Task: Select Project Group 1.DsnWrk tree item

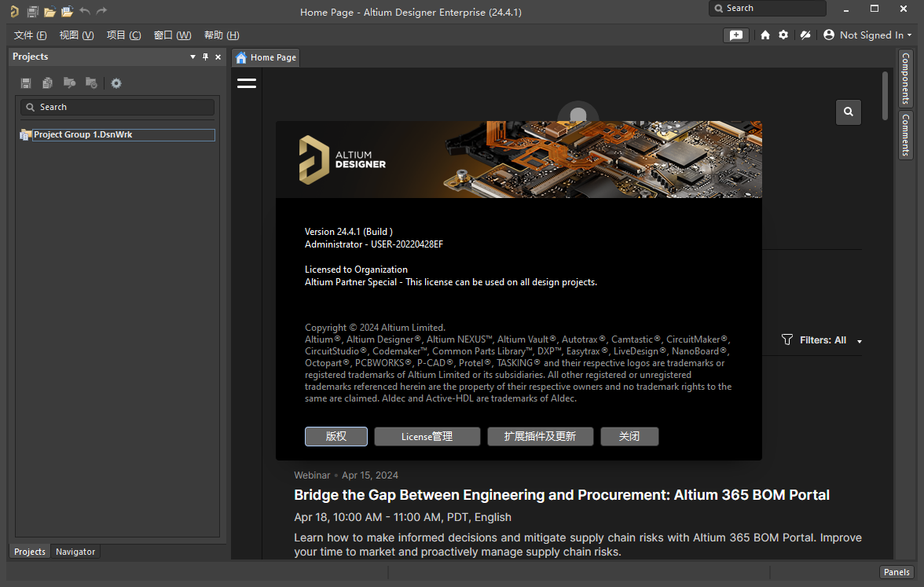Action: coord(124,135)
